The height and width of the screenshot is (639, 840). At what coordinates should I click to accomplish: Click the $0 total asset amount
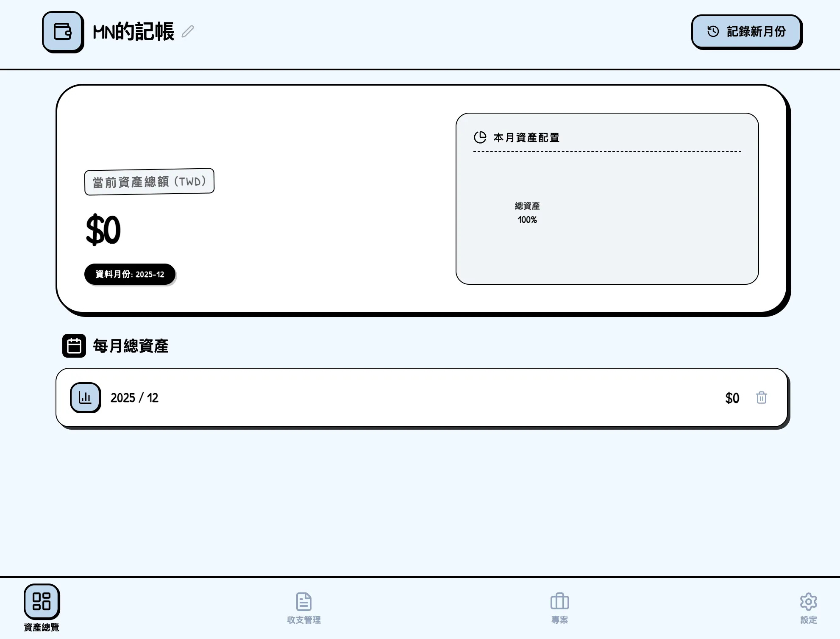click(103, 230)
